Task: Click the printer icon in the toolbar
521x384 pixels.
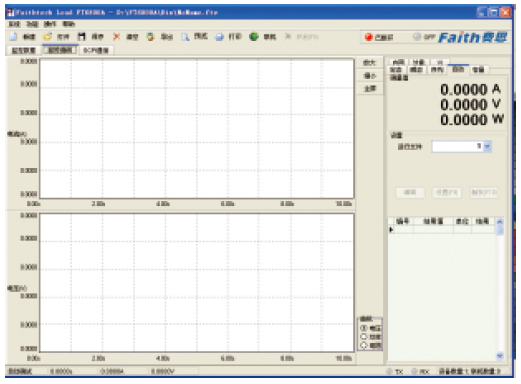Action: (x=219, y=37)
